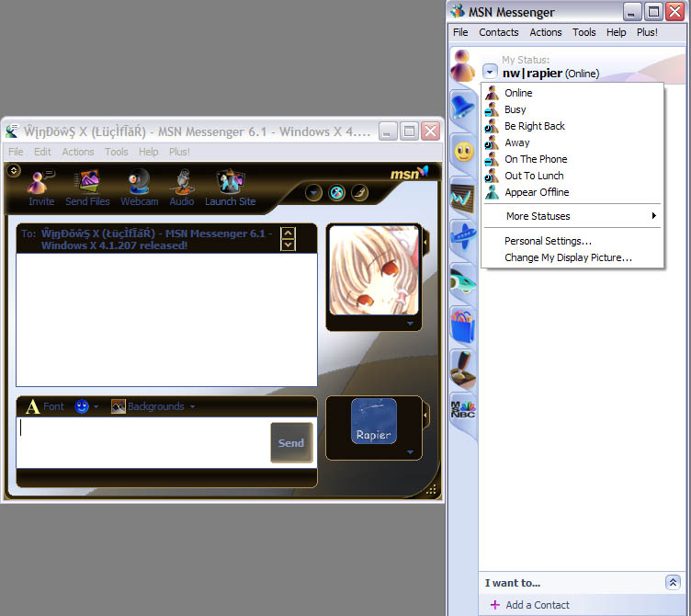Open the Backgrounds dropdown
The height and width of the screenshot is (616, 691).
pos(153,406)
